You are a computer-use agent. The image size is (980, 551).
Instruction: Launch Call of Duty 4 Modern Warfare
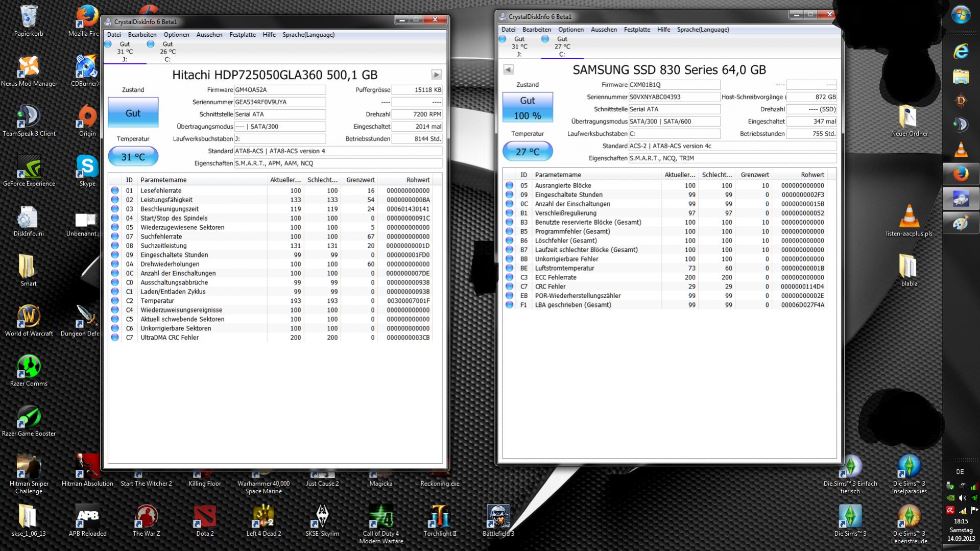381,524
